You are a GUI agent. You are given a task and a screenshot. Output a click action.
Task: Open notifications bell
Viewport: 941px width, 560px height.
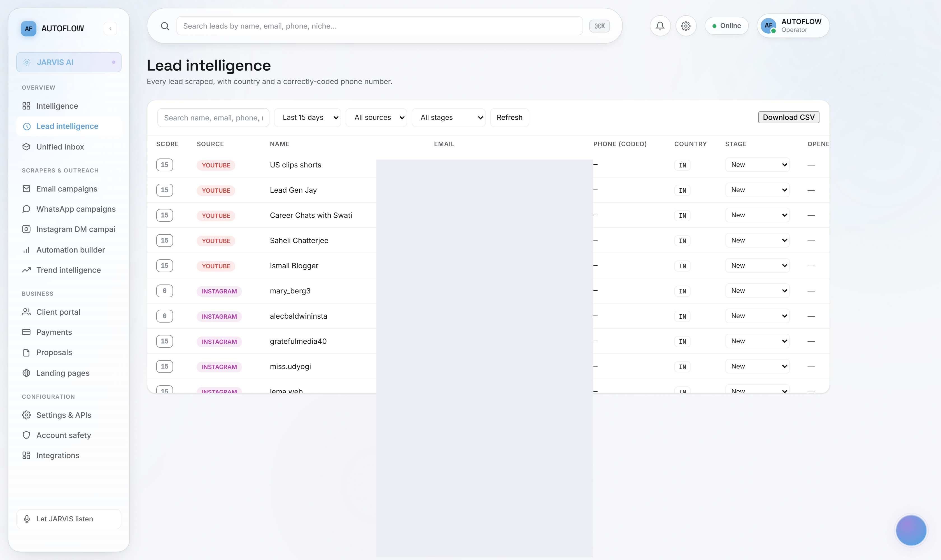[x=660, y=26]
